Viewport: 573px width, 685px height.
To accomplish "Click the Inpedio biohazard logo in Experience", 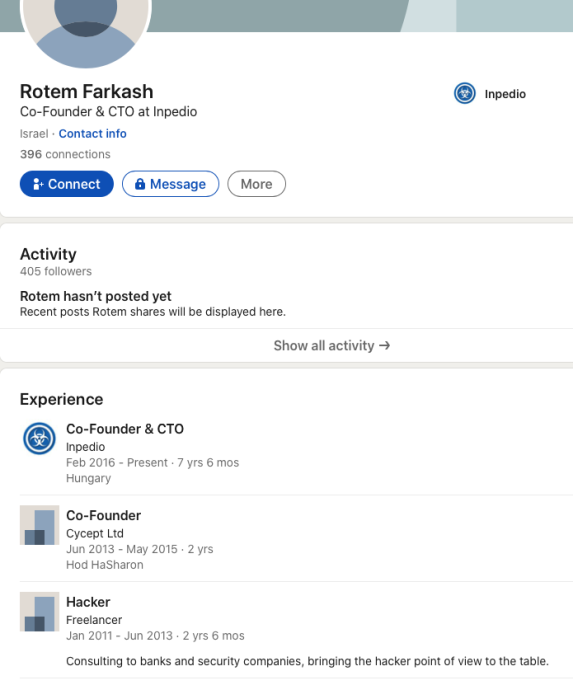I will click(x=39, y=438).
